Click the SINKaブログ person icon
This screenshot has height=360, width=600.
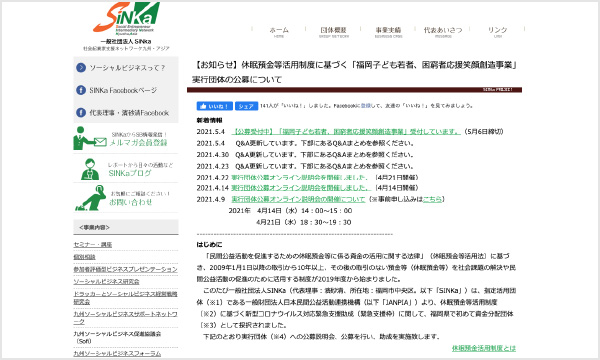90,169
